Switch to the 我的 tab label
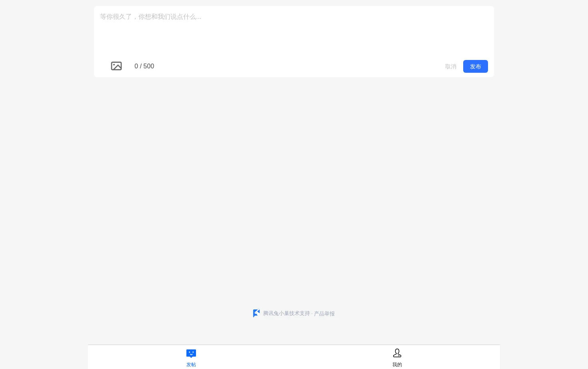This screenshot has height=369, width=588. (397, 365)
